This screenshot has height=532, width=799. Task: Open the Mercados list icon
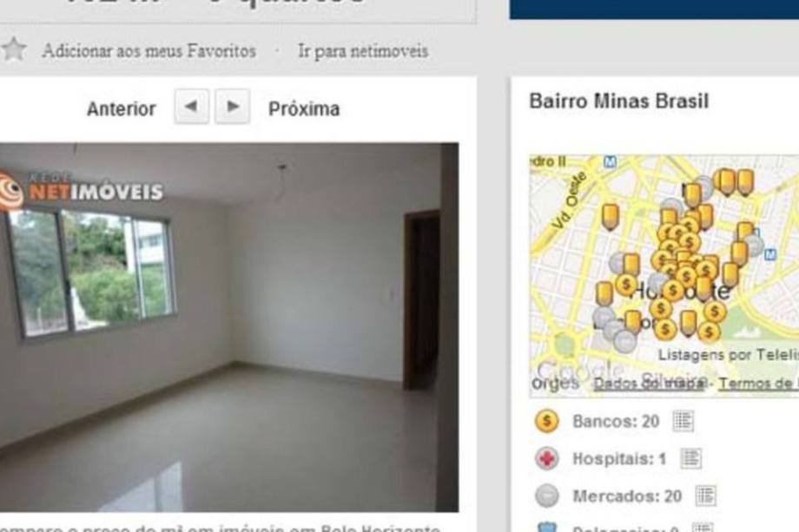[x=706, y=496]
